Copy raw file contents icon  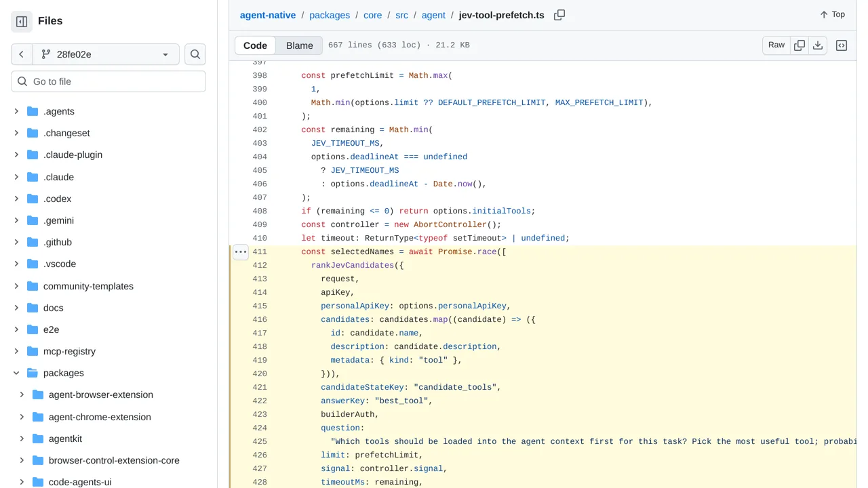point(800,45)
